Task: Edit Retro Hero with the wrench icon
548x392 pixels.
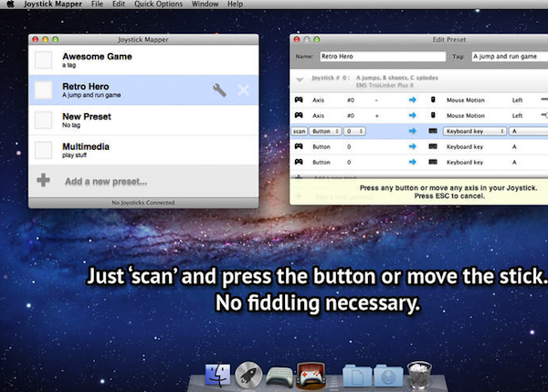Action: point(219,90)
